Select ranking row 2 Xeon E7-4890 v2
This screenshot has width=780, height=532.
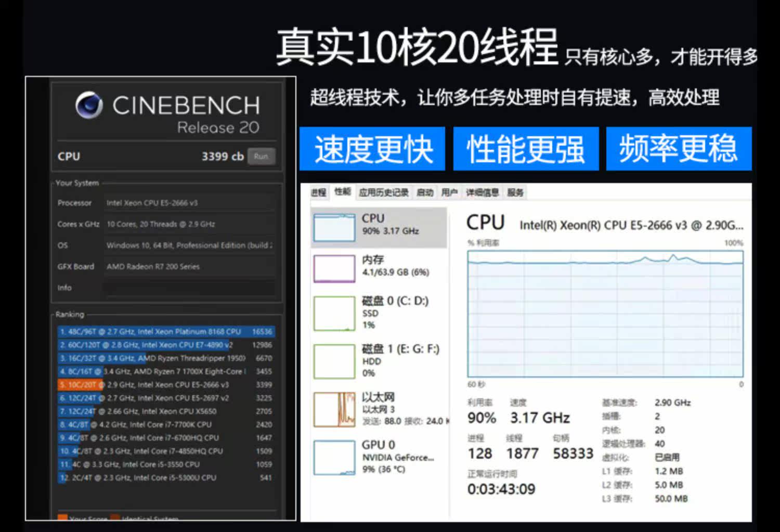tap(166, 345)
